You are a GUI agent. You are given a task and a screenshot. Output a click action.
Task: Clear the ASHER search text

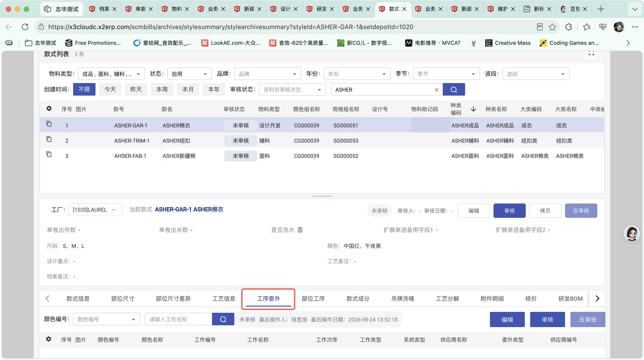coord(436,90)
